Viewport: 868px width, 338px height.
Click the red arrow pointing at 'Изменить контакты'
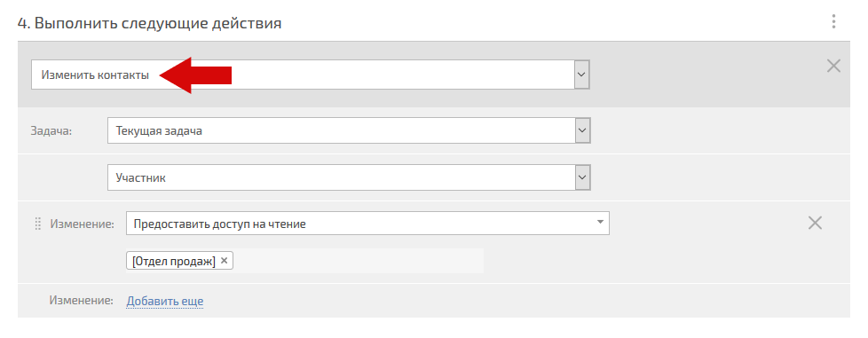195,75
